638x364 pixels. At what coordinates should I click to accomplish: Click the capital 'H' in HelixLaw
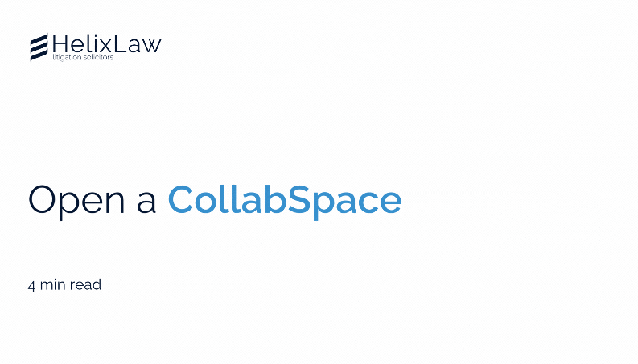tap(60, 43)
